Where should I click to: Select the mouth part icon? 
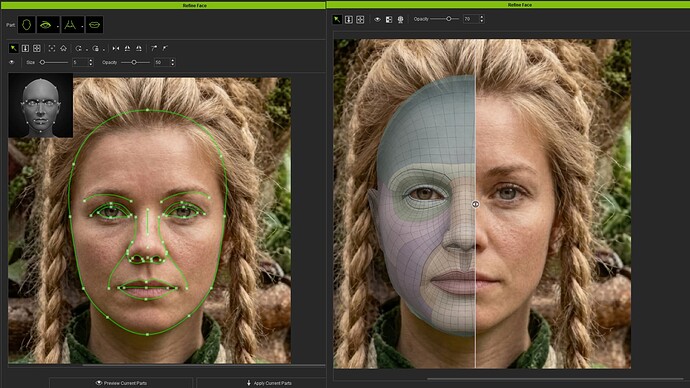point(94,25)
